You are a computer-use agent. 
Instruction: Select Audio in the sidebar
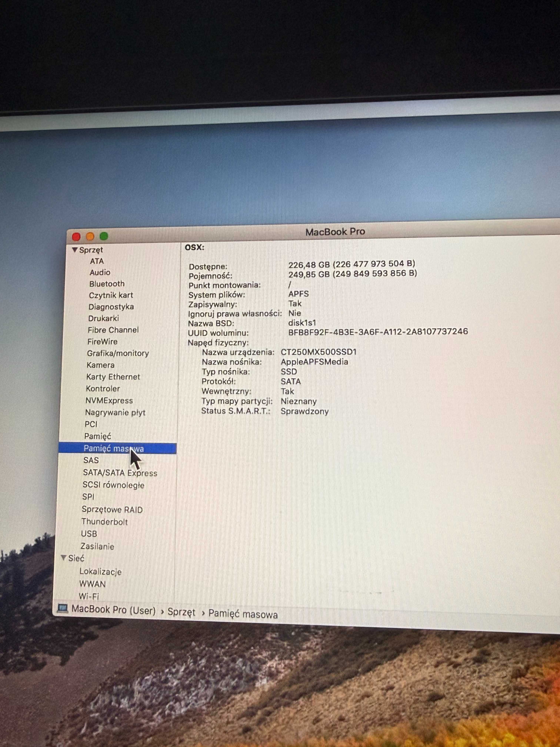[100, 272]
